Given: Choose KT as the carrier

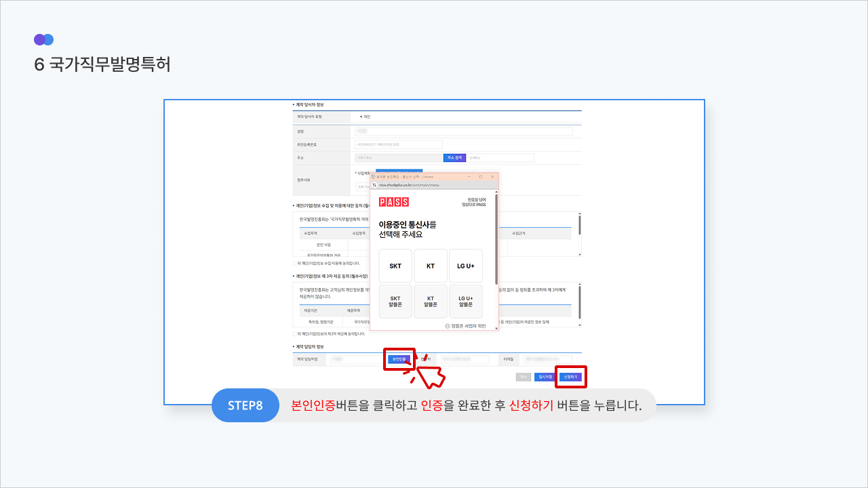Looking at the screenshot, I should tap(431, 266).
